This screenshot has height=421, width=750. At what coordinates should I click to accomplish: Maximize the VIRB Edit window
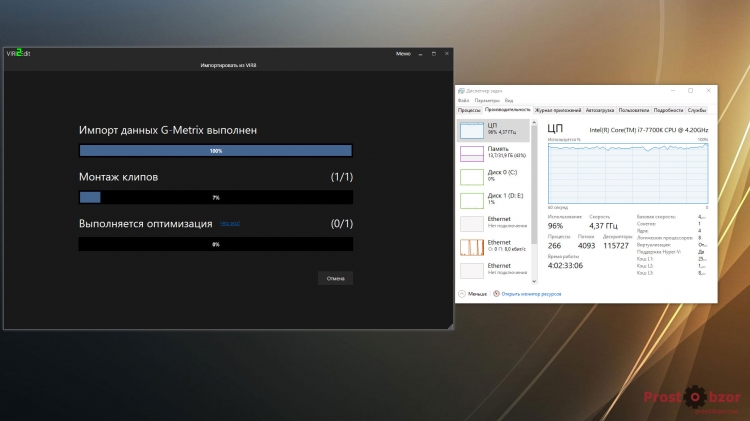434,54
